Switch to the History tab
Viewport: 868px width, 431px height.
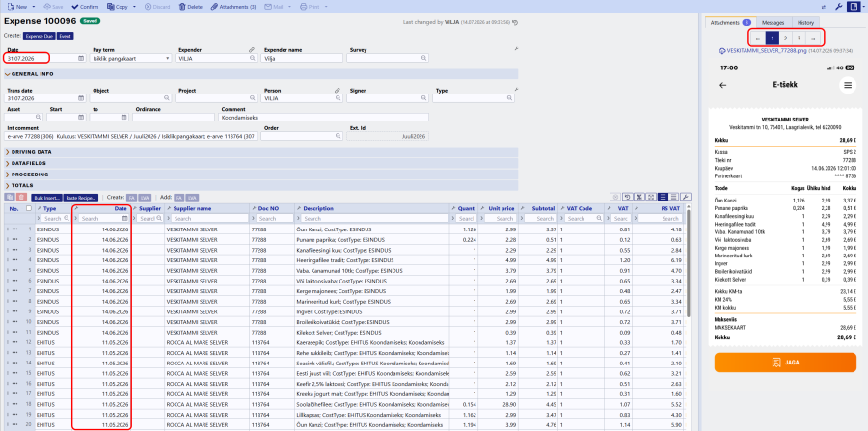coord(805,23)
